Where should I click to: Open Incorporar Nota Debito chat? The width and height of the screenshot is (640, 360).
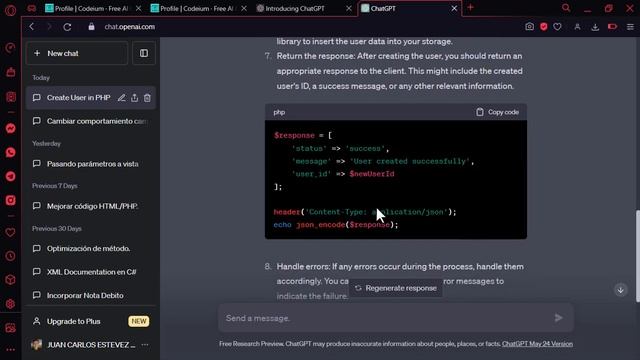point(91,295)
